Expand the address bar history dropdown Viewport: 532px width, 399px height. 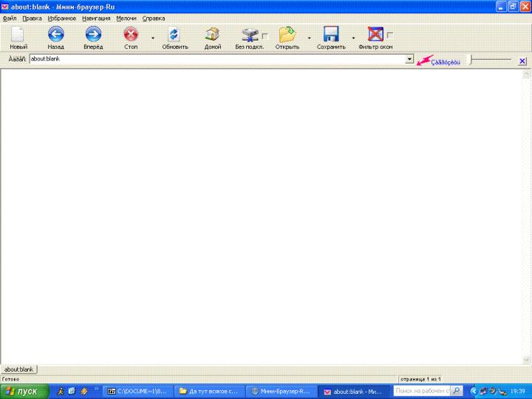[x=409, y=59]
